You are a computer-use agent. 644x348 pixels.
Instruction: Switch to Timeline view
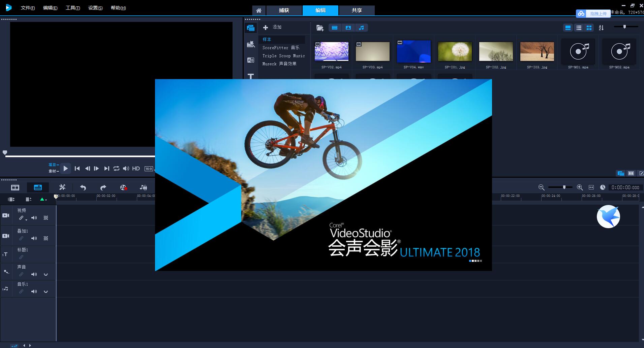pos(38,187)
